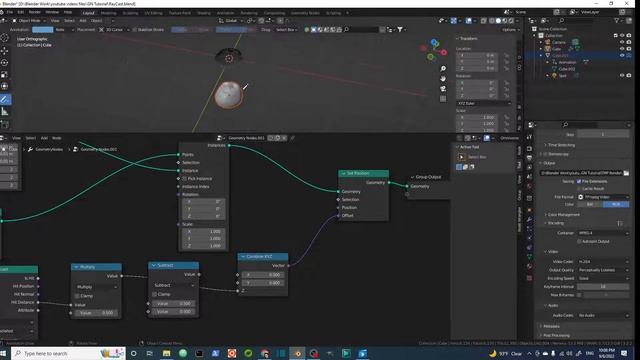Select the Move tool in viewport toolbar
The width and height of the screenshot is (640, 360).
(x=4, y=51)
